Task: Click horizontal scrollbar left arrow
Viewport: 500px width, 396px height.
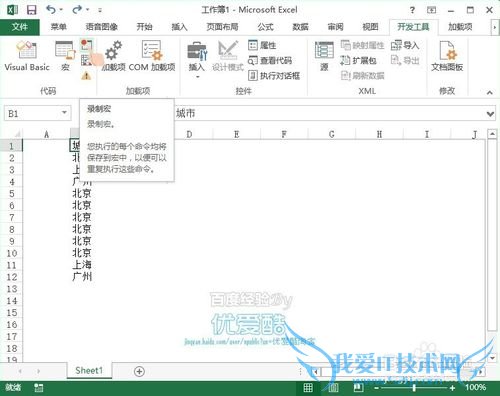Action: click(316, 371)
